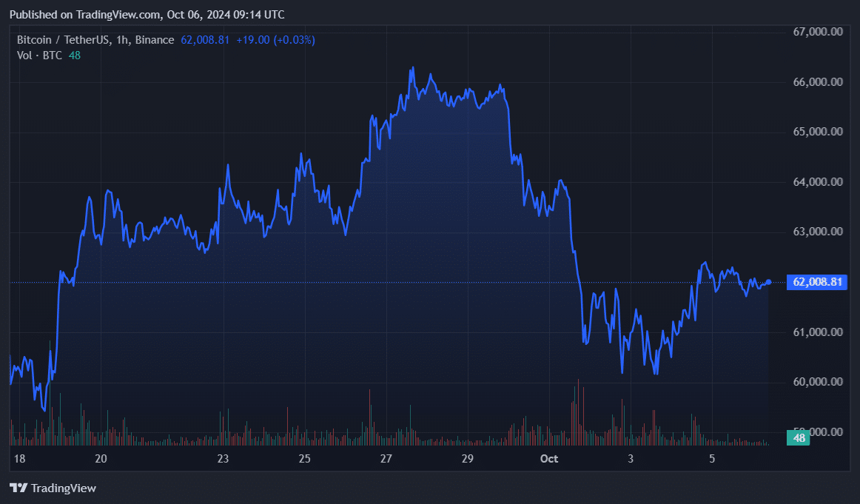
Task: Click the 64,000.00 price scale label
Action: [x=818, y=182]
